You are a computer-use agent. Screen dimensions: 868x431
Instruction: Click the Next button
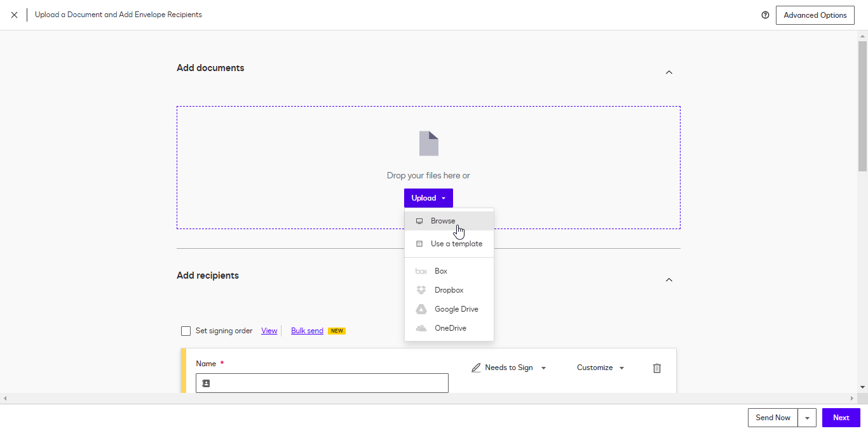click(841, 418)
